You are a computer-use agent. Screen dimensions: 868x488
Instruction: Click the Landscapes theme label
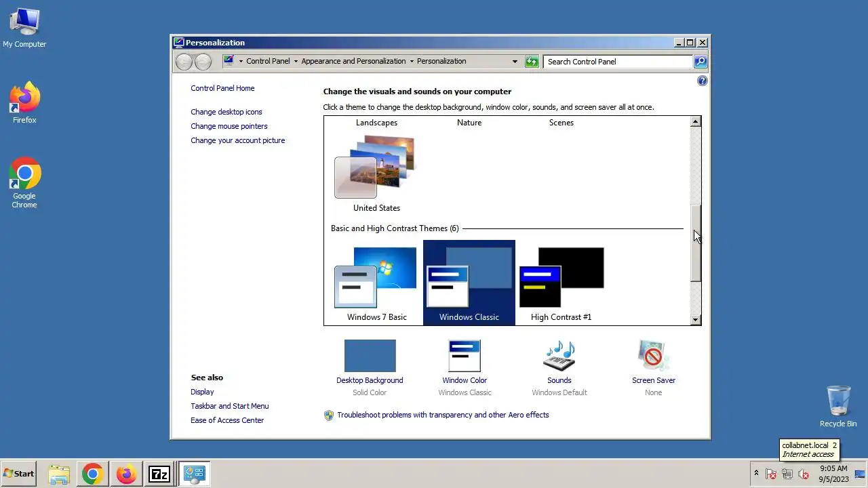click(x=376, y=123)
